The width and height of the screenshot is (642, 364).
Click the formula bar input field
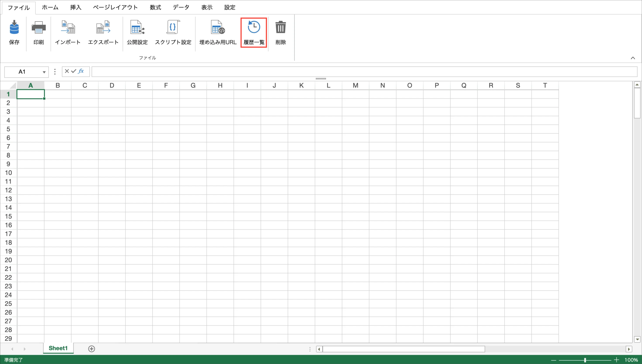[364, 72]
